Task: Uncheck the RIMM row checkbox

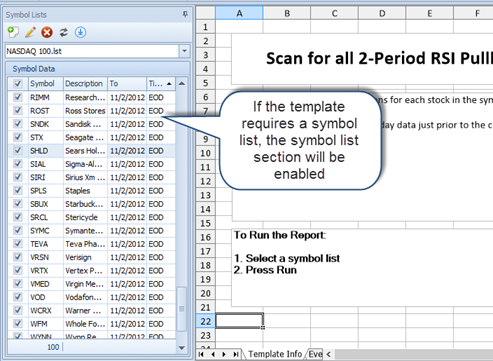Action: tap(18, 97)
